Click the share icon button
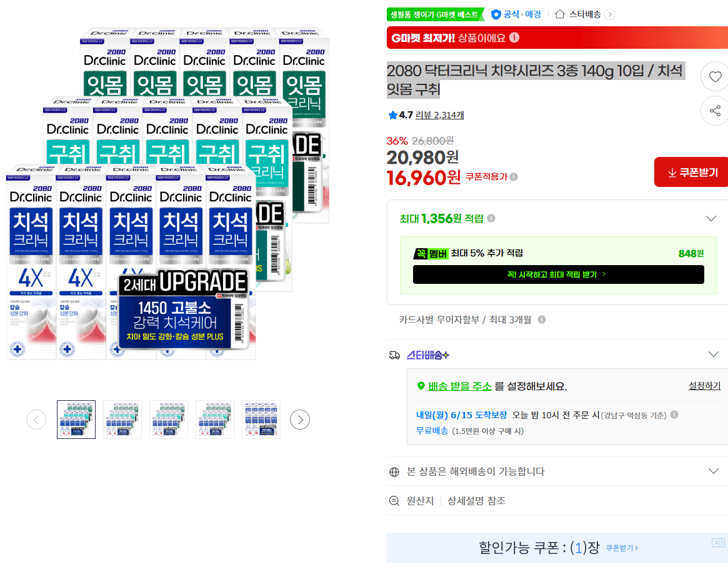 (x=715, y=111)
